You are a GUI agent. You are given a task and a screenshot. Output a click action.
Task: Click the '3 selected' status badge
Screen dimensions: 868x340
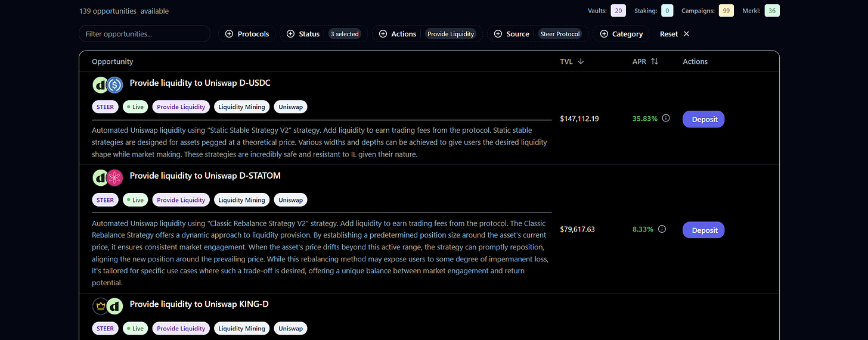coord(345,34)
